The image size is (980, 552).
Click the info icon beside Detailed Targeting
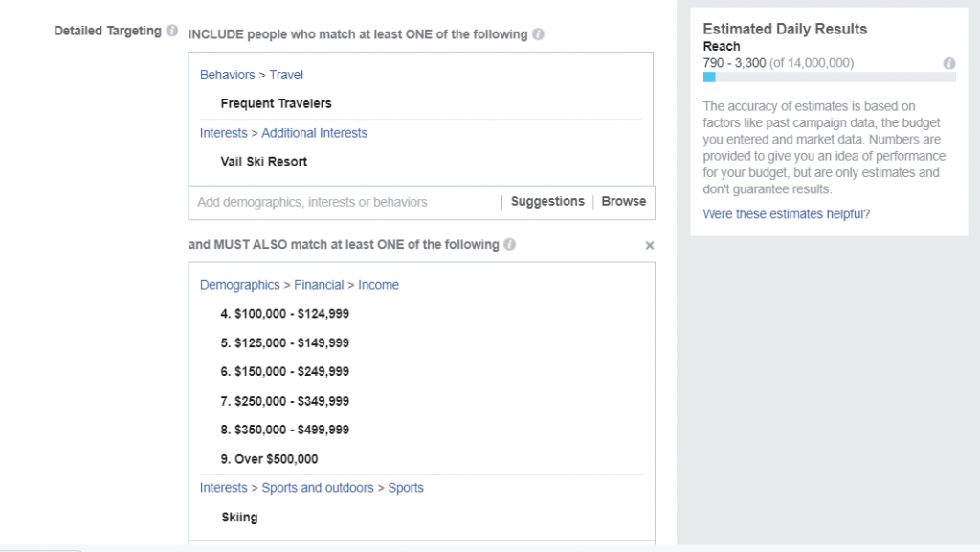coord(172,30)
